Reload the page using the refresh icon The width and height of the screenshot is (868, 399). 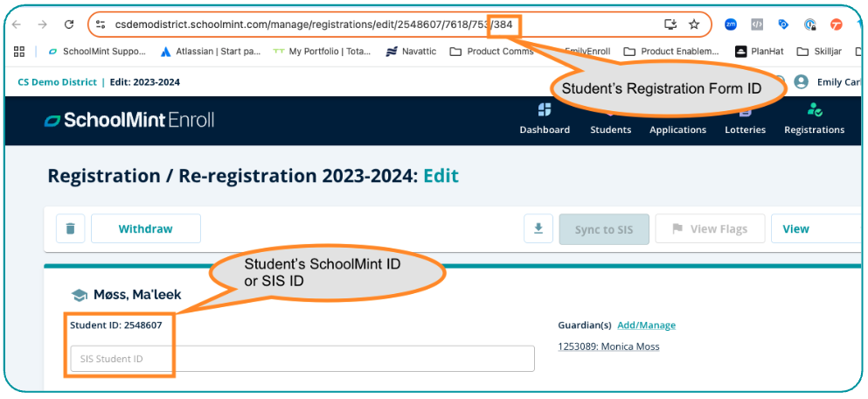click(x=69, y=24)
